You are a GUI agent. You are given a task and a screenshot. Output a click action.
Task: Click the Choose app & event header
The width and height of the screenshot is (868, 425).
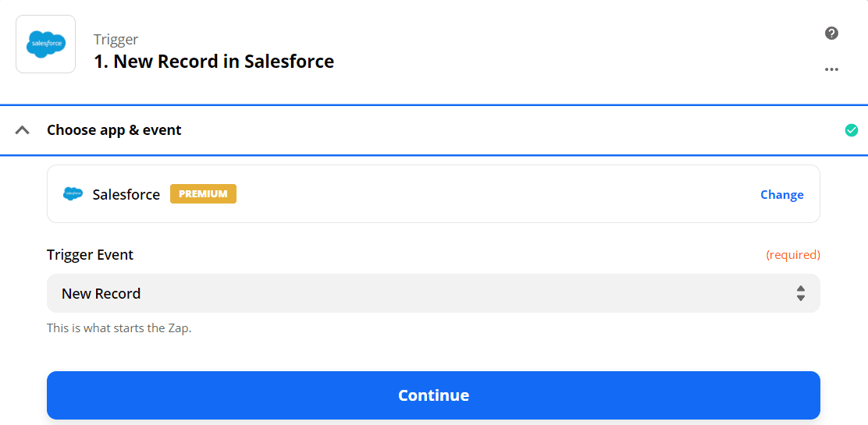click(x=114, y=130)
